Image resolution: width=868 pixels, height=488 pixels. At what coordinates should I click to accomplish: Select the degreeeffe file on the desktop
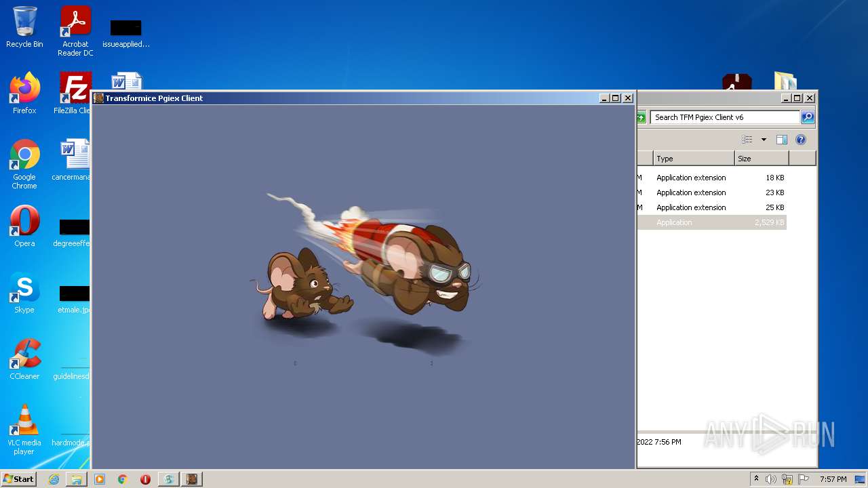[73, 232]
